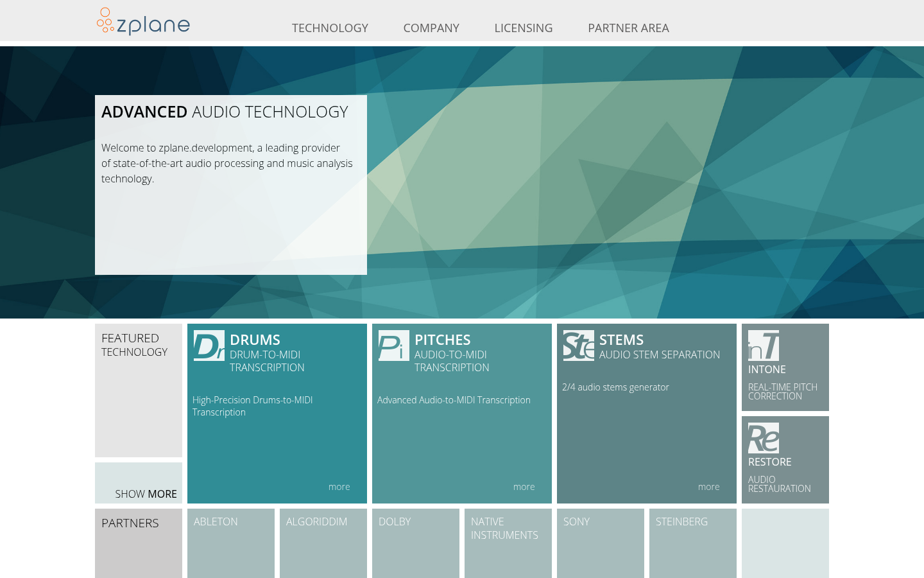Click 'Advanced Audio-to-MIDI Transcription' description

coord(454,400)
